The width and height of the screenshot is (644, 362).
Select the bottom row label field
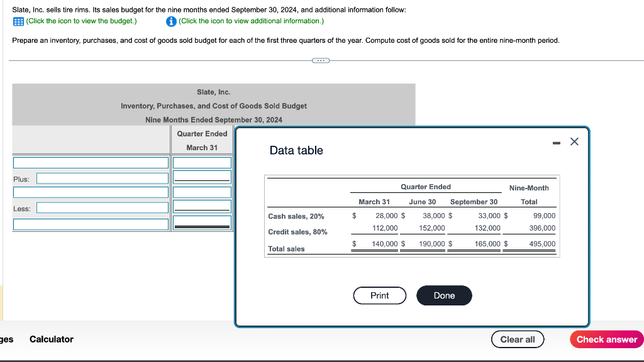pos(91,224)
